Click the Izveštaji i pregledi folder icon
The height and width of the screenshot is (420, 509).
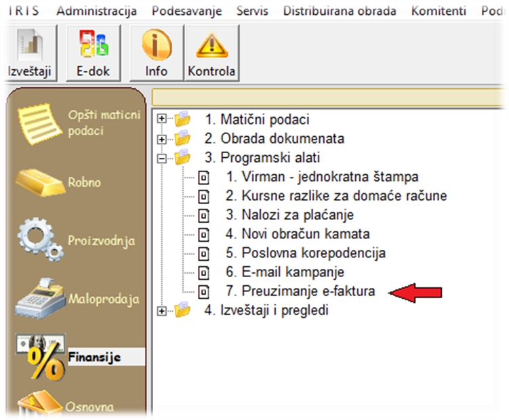[182, 310]
